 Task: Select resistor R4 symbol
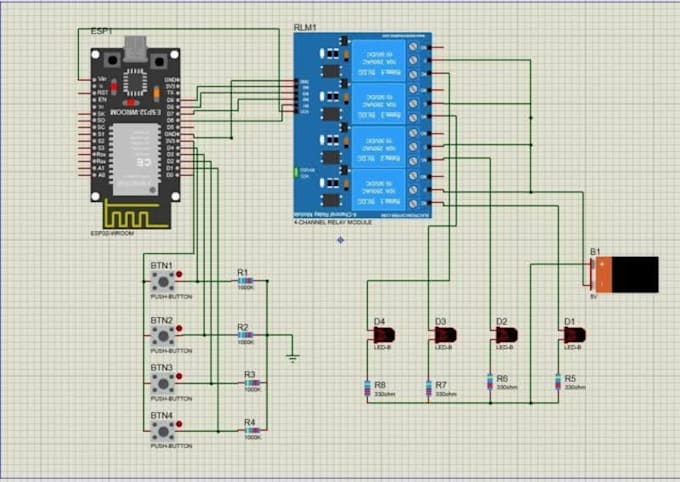pyautogui.click(x=252, y=430)
